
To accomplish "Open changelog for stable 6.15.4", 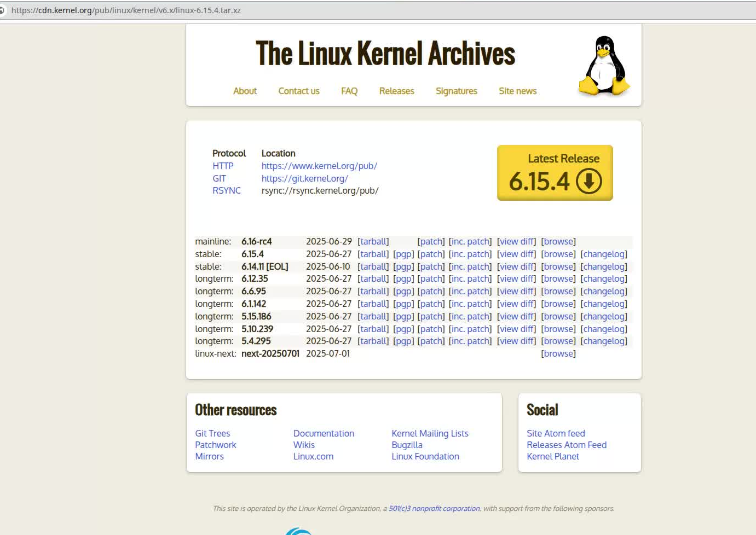I will [x=604, y=254].
